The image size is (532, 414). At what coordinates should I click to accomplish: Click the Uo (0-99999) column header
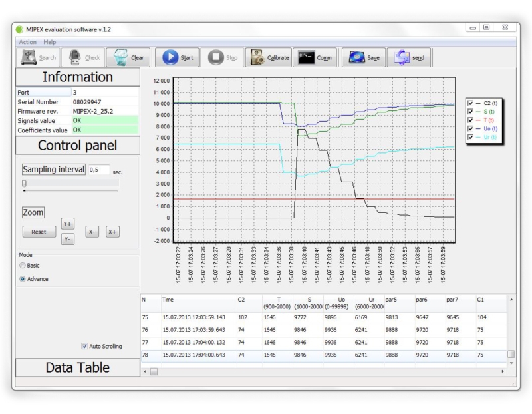pyautogui.click(x=338, y=303)
